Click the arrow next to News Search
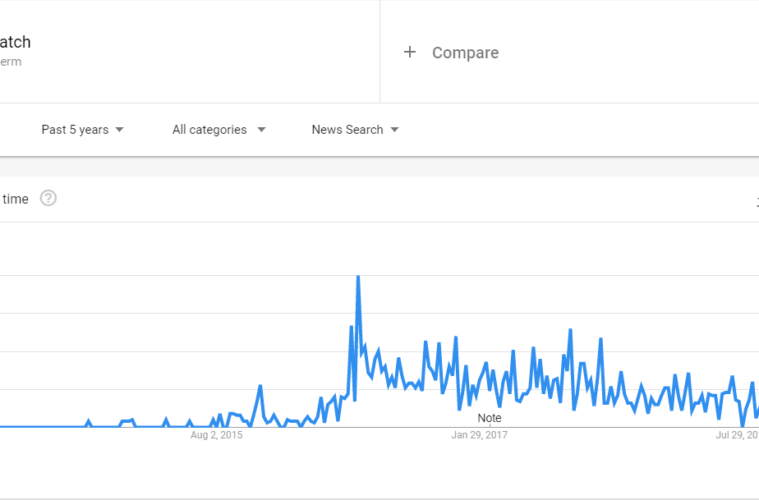759x500 pixels. click(x=395, y=130)
